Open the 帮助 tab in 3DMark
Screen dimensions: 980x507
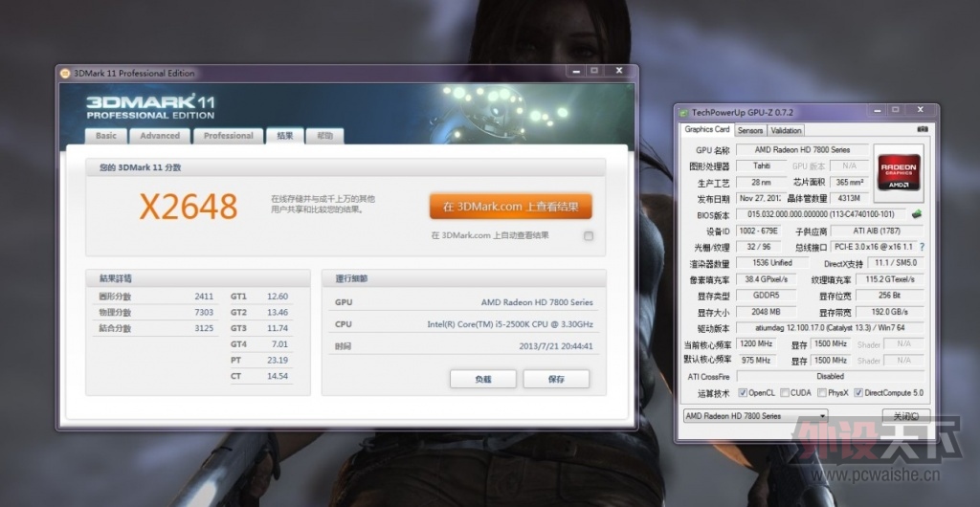325,136
